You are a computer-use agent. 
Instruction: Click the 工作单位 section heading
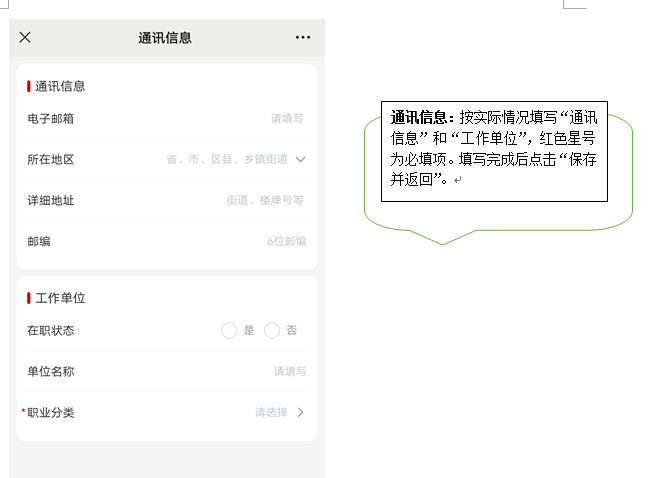(x=60, y=298)
